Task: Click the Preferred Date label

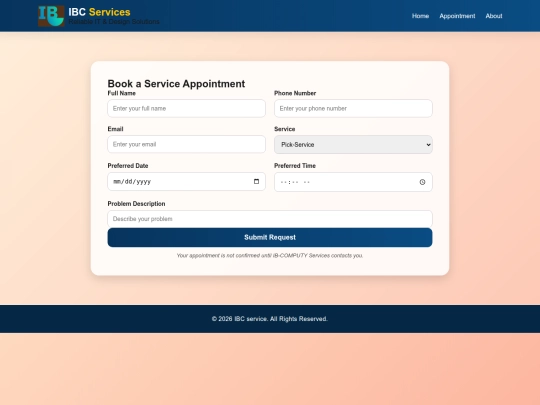Action: [128, 166]
